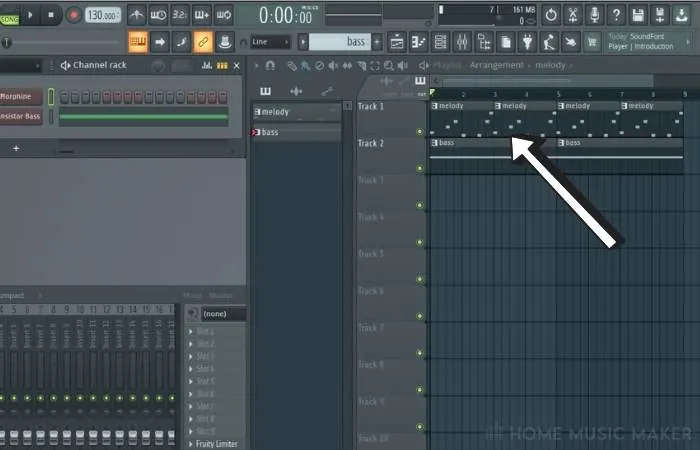Select the playlist Draw pencil tool
Screen dimensions: 700x450
pos(292,66)
